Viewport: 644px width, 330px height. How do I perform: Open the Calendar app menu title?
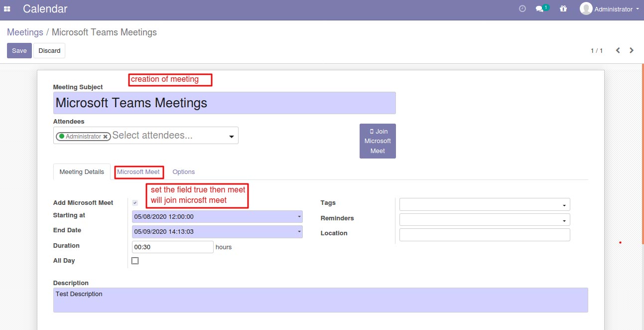click(x=45, y=8)
